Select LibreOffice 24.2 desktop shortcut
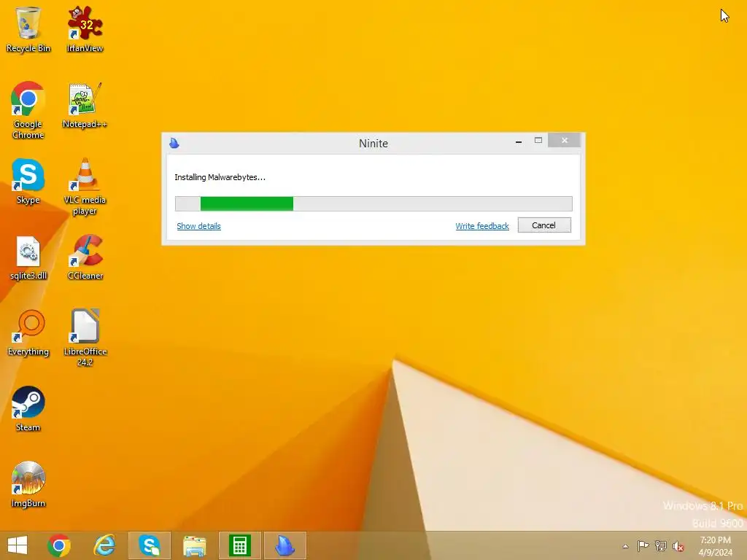This screenshot has width=747, height=560. 85,338
